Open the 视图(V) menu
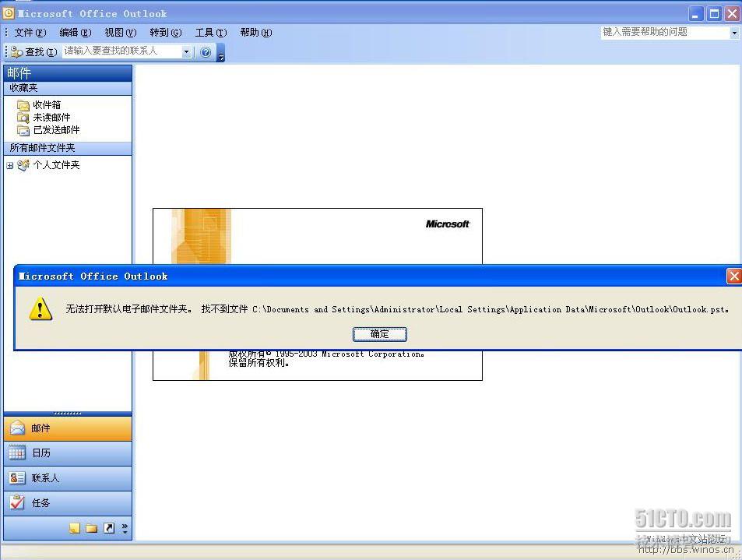Screen dimensions: 742x560 pos(120,33)
